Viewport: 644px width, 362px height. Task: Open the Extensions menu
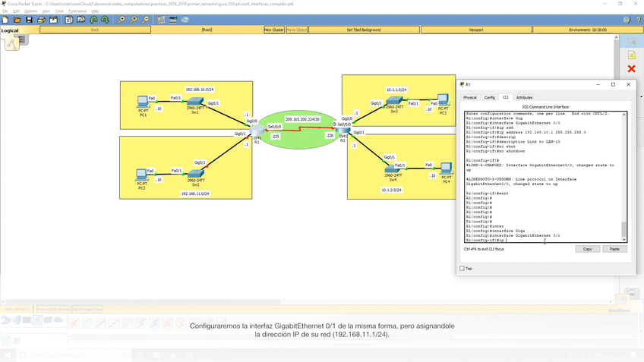77,11
